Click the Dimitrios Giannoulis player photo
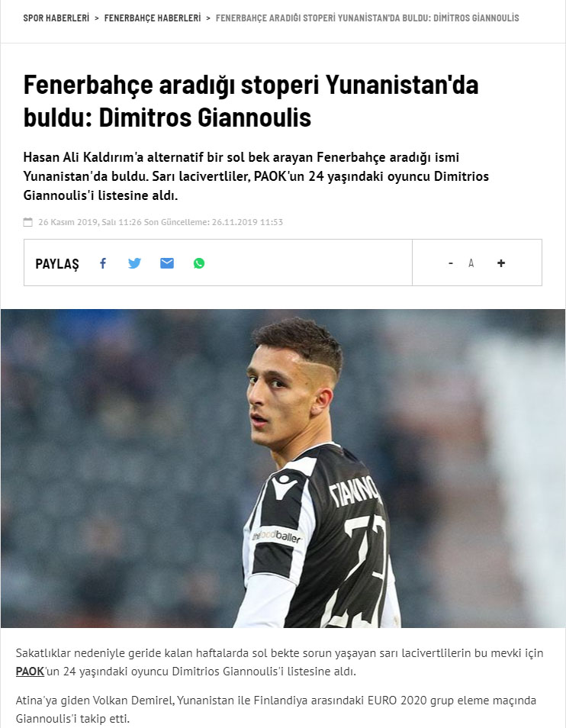 283,469
